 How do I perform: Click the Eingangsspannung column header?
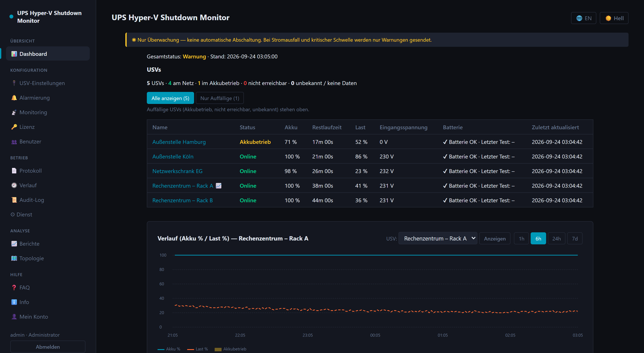pos(403,127)
